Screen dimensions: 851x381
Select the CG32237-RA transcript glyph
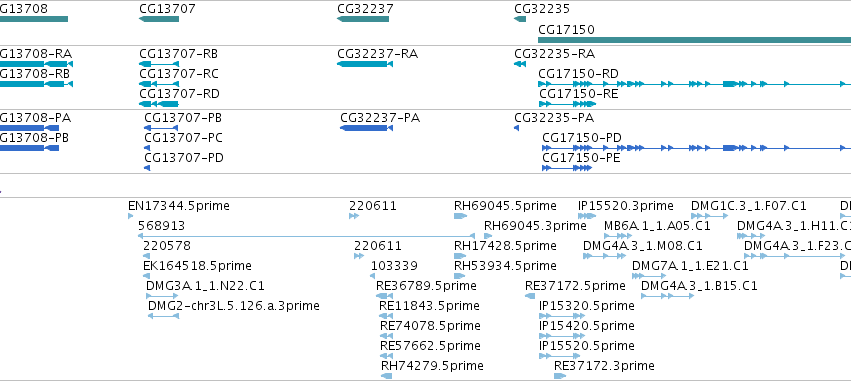pos(365,64)
